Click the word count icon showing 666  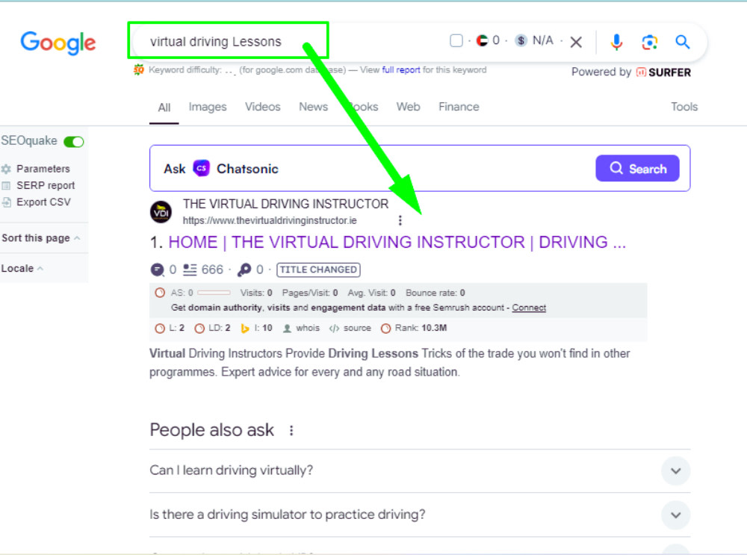tap(190, 270)
